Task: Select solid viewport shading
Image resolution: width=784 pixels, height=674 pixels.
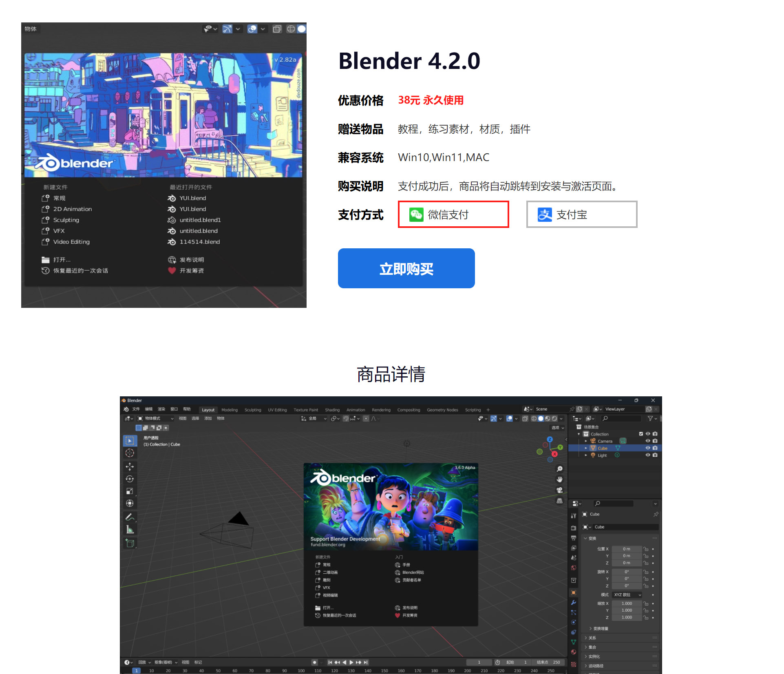Action: 541,418
